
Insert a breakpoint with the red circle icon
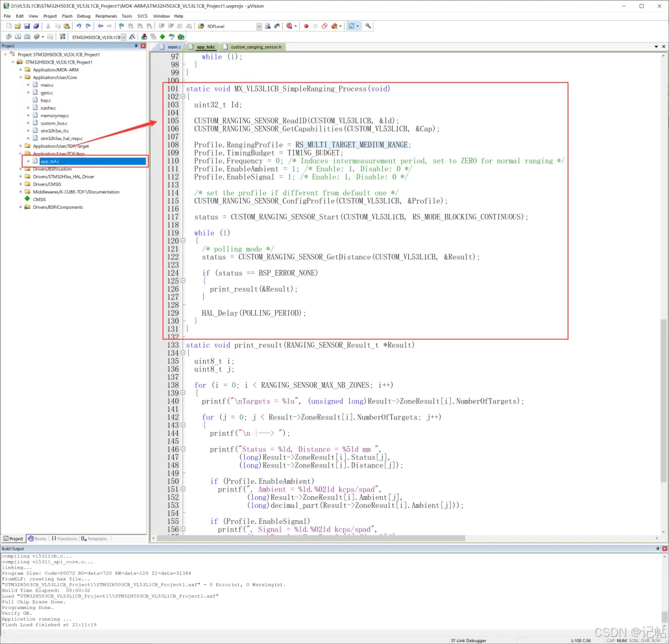(306, 27)
